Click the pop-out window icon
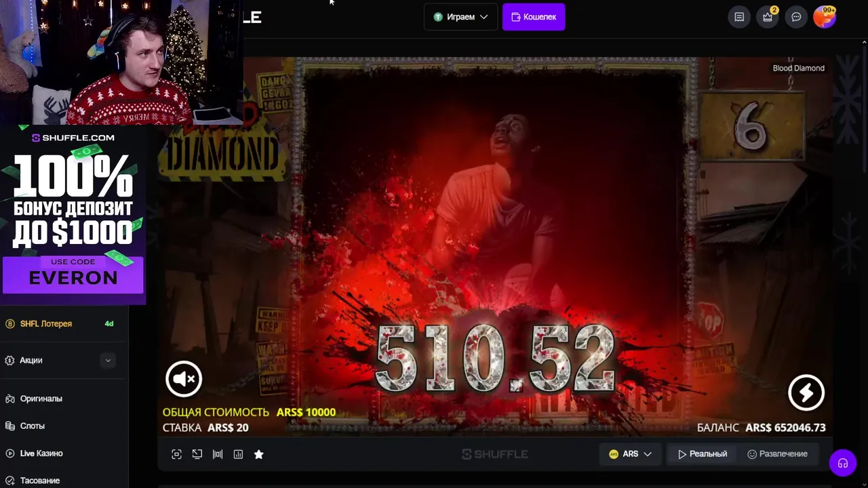The height and width of the screenshot is (488, 868). [197, 454]
